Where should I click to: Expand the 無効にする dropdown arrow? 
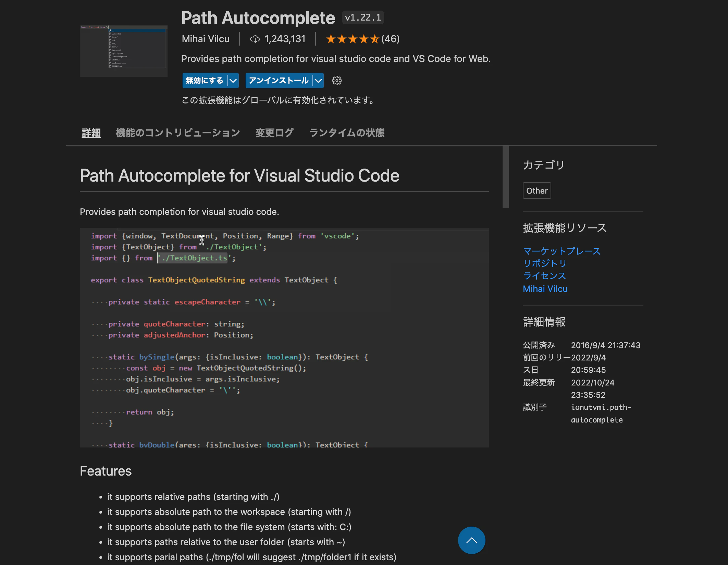233,81
